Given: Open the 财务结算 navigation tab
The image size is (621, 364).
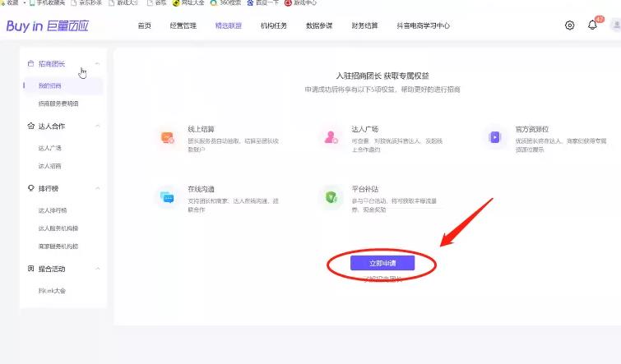Looking at the screenshot, I should point(364,25).
